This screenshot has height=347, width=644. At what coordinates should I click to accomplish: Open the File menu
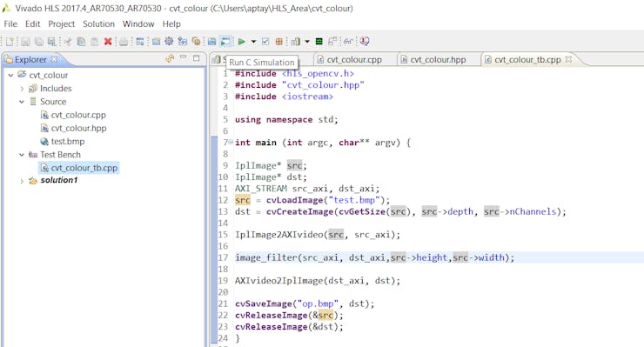[x=10, y=23]
